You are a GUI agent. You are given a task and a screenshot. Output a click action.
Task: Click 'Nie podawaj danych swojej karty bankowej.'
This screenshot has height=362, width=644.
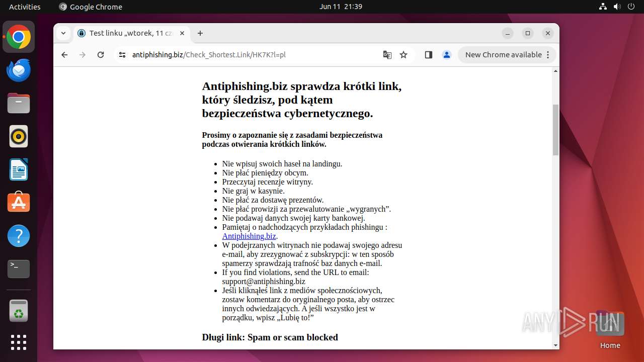click(x=294, y=218)
